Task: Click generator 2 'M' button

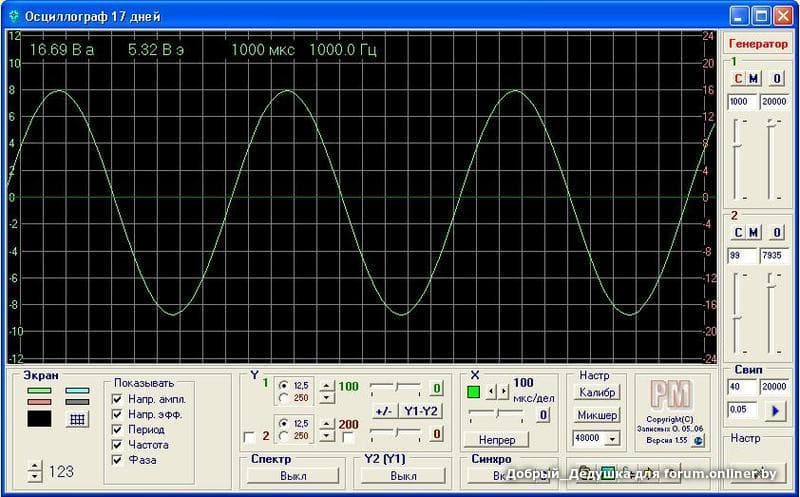Action: click(x=754, y=233)
